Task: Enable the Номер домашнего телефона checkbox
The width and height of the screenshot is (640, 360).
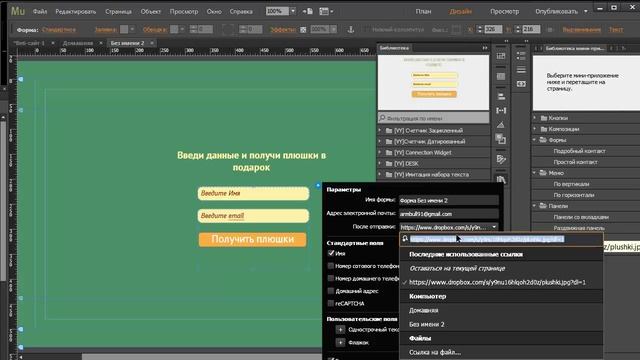Action: click(x=331, y=278)
